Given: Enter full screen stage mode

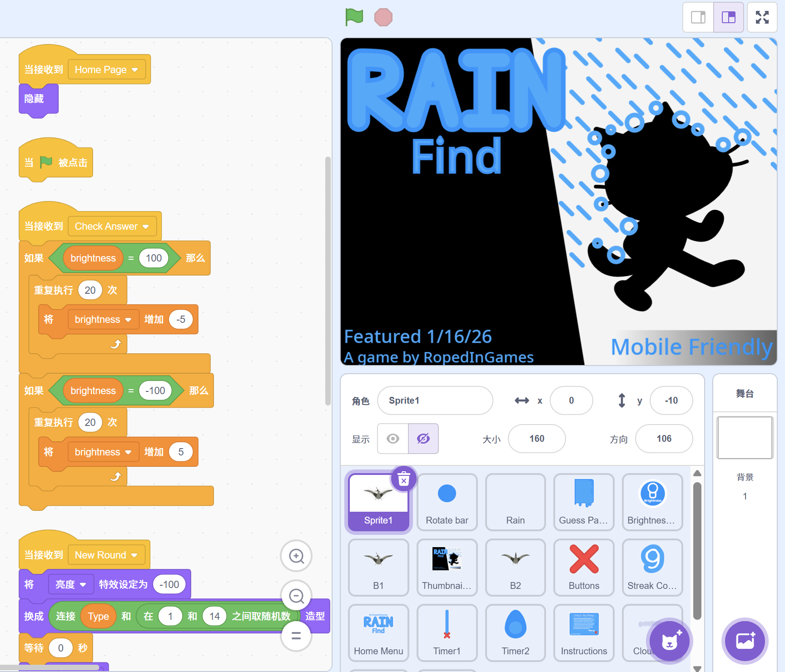Looking at the screenshot, I should [762, 17].
